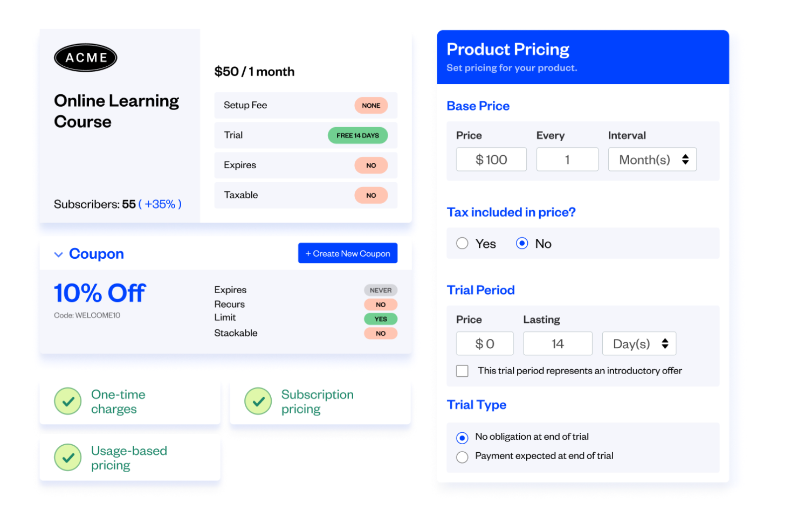Screen dimensions: 798x532
Task: Click the YES badge beside Limit
Action: (381, 319)
